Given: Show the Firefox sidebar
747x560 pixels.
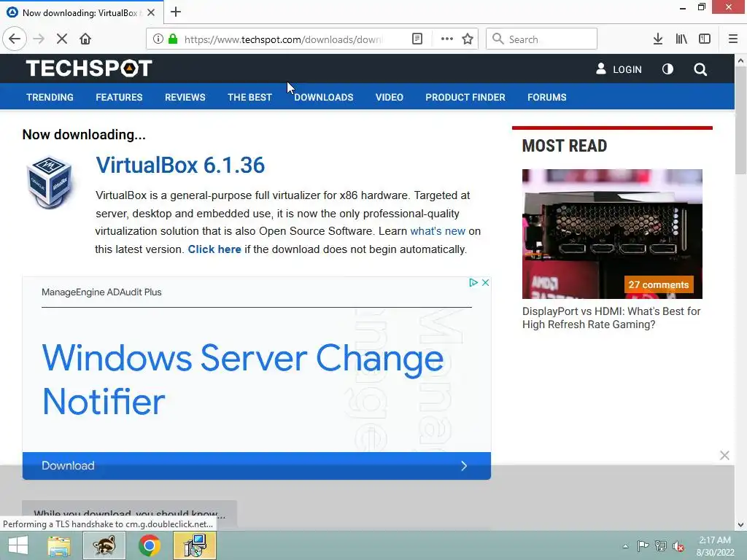Looking at the screenshot, I should pyautogui.click(x=705, y=39).
